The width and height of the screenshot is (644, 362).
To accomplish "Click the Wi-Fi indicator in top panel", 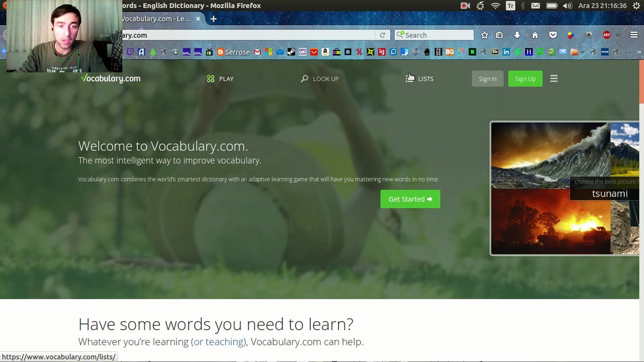I will (496, 6).
